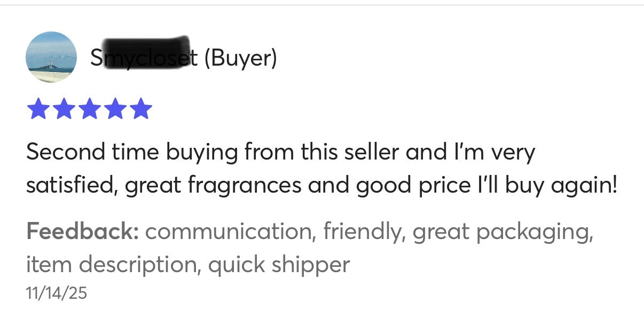Screen dimensions: 644x326
Task: Click the 11/14/25 review date
Action: (56, 293)
